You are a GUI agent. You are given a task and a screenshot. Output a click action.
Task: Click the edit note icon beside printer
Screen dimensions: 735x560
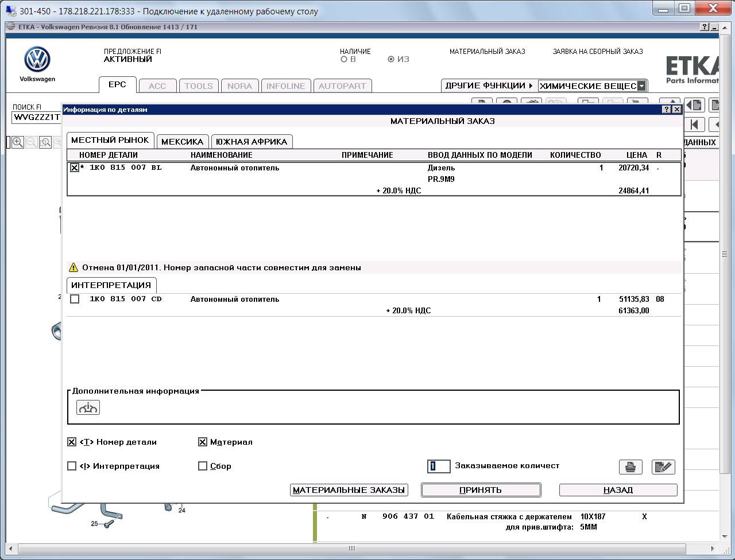click(663, 466)
